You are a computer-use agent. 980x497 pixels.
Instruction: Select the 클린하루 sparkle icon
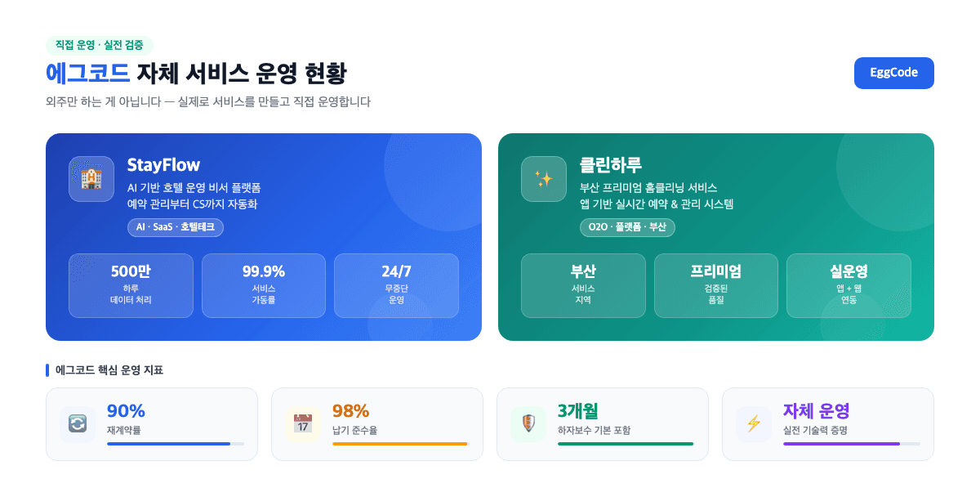[544, 178]
